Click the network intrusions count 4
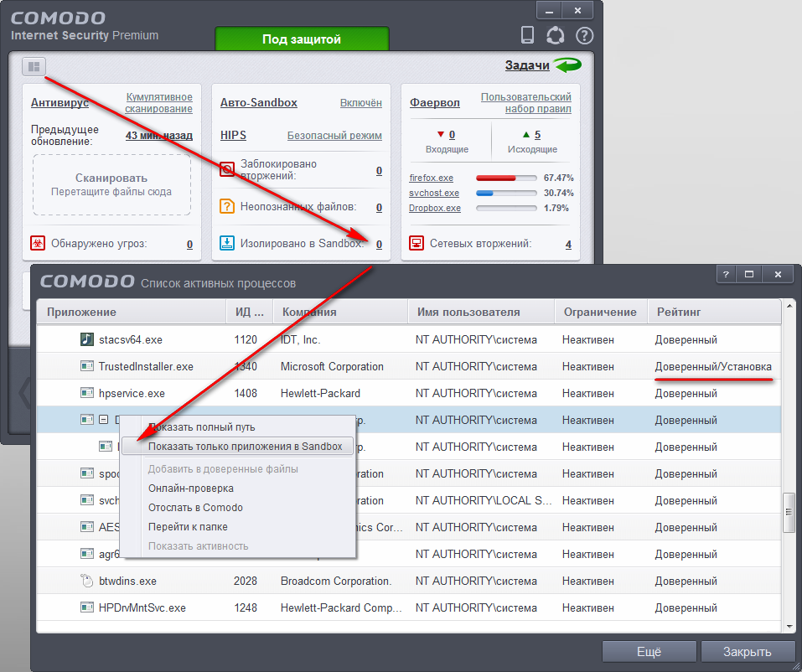Screen dimensions: 802x672 568,245
